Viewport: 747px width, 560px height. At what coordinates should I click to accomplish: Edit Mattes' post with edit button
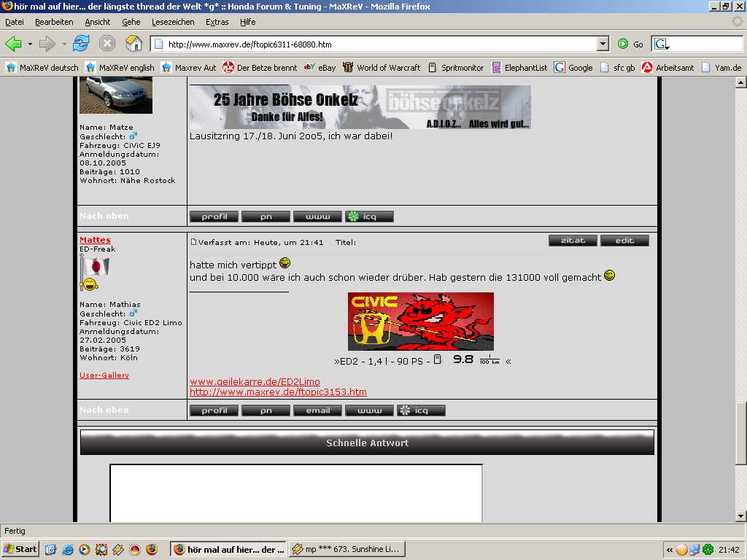coord(624,241)
